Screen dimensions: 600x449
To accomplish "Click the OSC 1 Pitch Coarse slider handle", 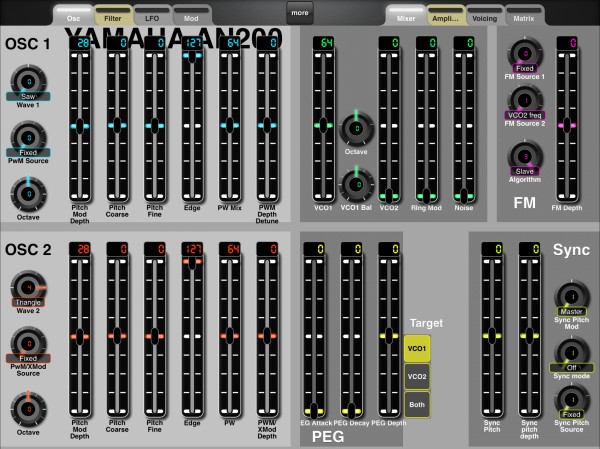I will pyautogui.click(x=117, y=126).
